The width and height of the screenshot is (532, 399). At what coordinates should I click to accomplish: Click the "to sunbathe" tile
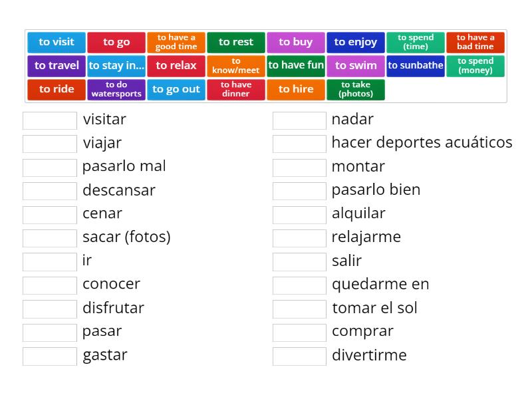[415, 66]
